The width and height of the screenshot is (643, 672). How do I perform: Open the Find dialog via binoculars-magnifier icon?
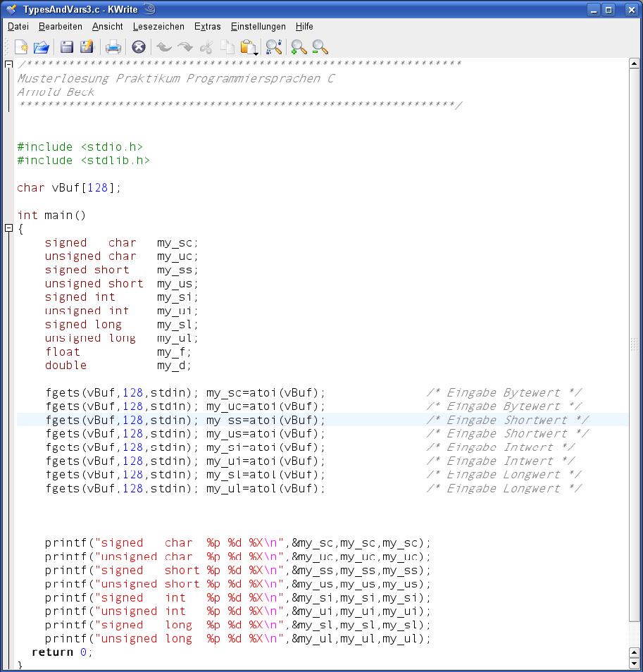pos(274,47)
